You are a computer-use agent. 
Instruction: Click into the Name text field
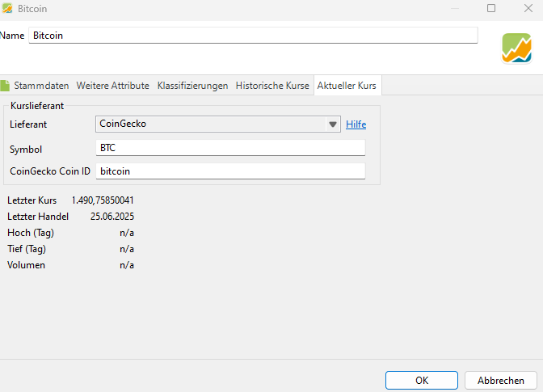pos(253,36)
